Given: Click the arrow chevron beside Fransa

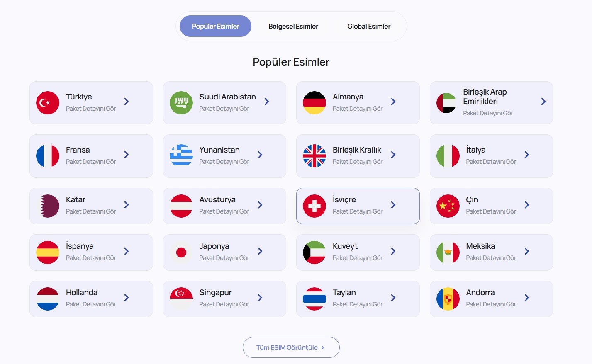Looking at the screenshot, I should (127, 155).
